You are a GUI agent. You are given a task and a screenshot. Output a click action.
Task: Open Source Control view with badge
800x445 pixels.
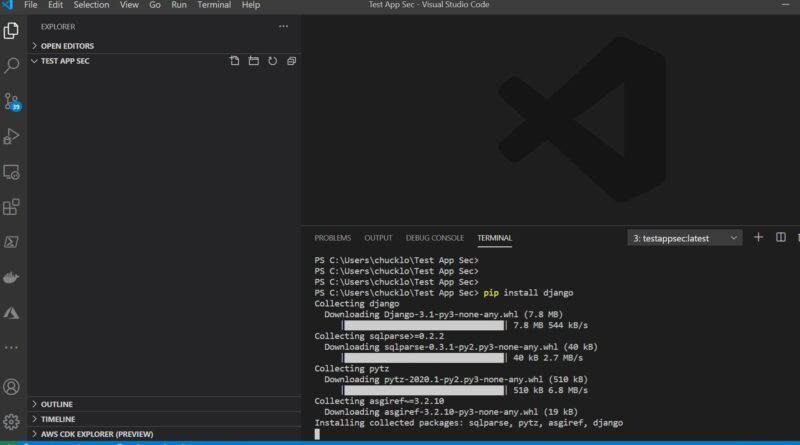click(x=11, y=101)
